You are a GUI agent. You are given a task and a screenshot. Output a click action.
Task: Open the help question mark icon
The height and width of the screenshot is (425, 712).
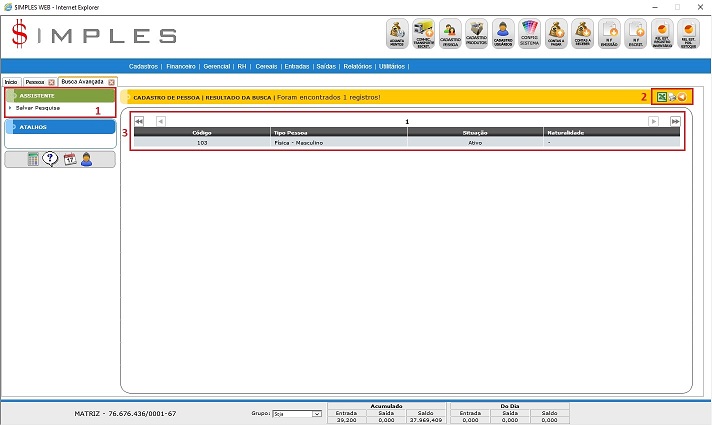tap(50, 159)
